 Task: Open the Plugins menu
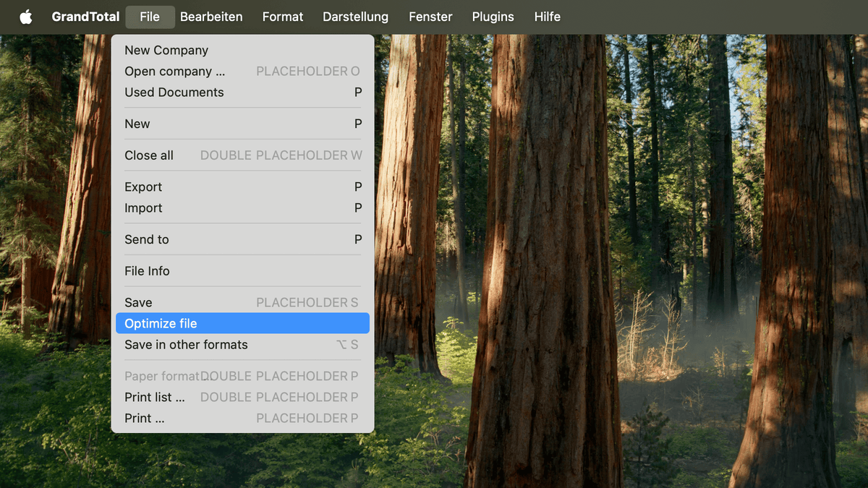click(x=493, y=16)
